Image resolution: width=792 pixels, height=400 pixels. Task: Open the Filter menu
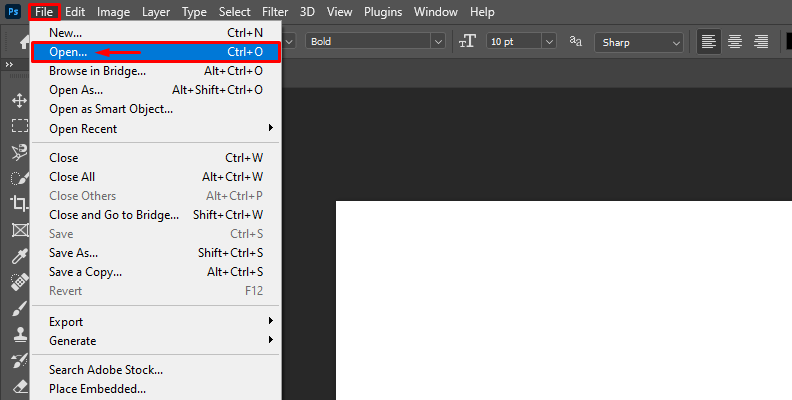pyautogui.click(x=274, y=12)
